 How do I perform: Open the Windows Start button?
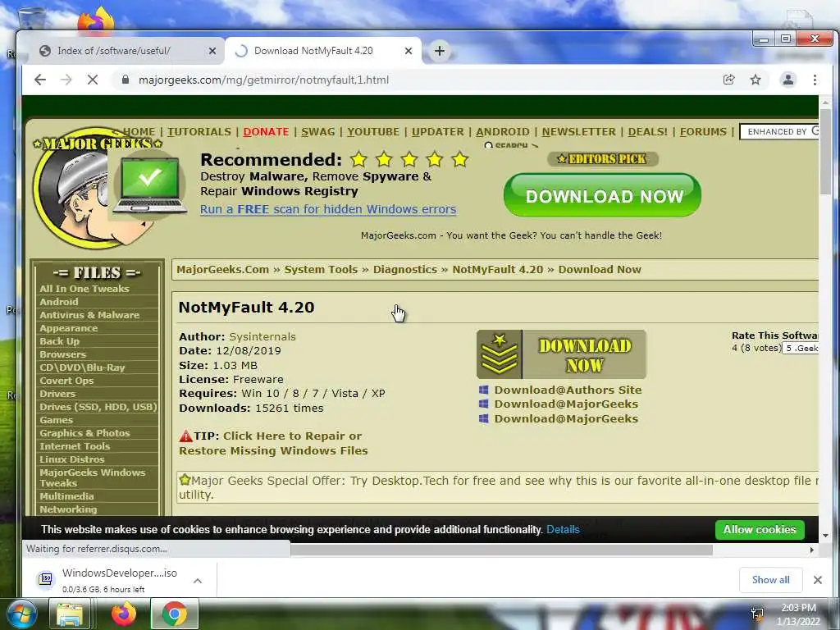(x=22, y=614)
